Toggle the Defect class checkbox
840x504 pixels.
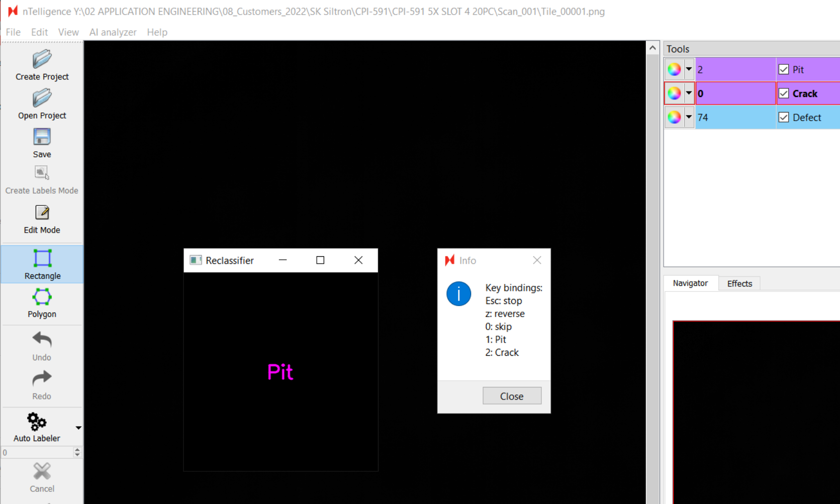tap(783, 118)
